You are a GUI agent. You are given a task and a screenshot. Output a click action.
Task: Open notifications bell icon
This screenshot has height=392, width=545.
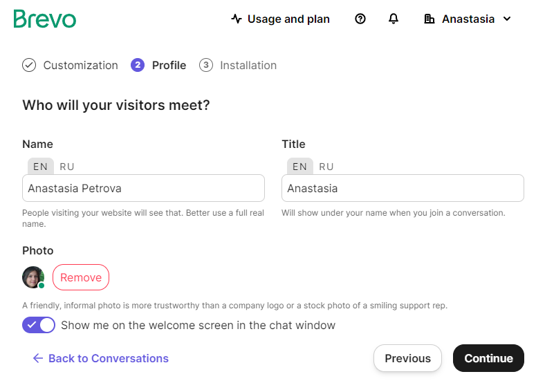(x=393, y=19)
